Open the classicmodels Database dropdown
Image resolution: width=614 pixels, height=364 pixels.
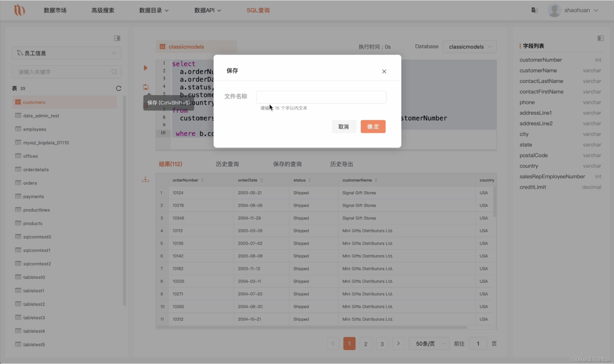coord(469,47)
